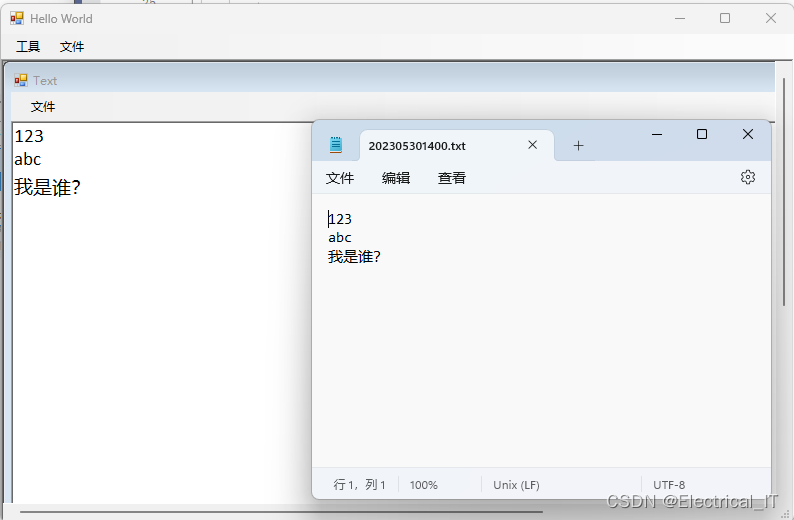Open Notepad's 查看 menu

(452, 178)
